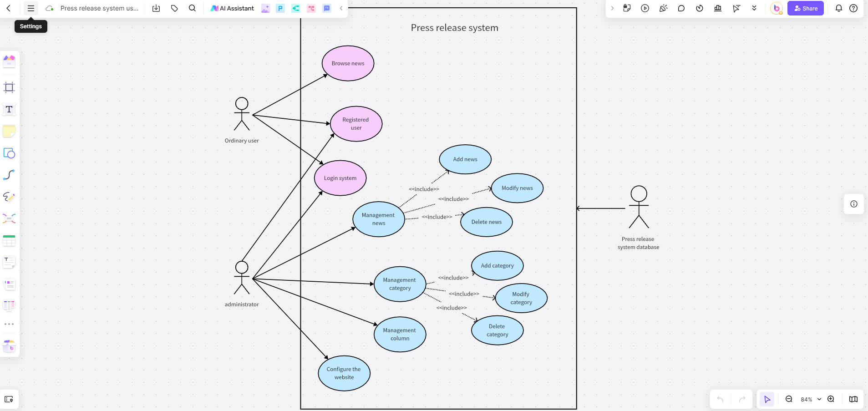Click the cursor follow icon

point(736,8)
